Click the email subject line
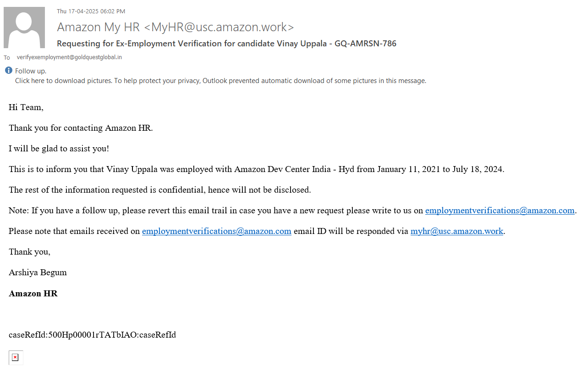This screenshot has height=389, width=588. [x=226, y=44]
